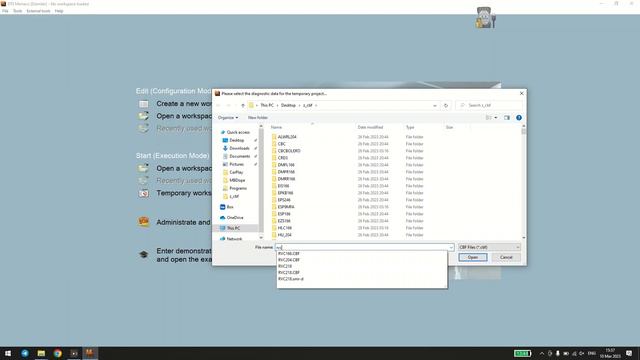640x360 pixels.
Task: Click Desktop in the address breadcrumb
Action: click(x=288, y=105)
